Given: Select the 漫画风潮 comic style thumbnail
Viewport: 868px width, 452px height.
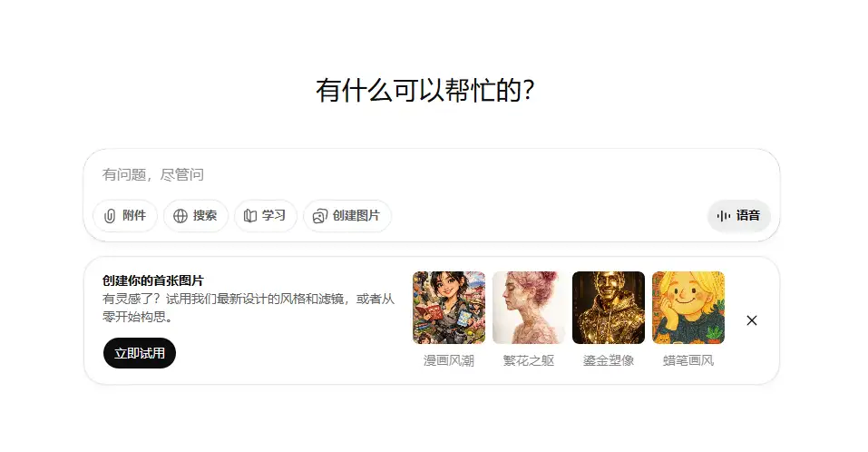Looking at the screenshot, I should 449,308.
